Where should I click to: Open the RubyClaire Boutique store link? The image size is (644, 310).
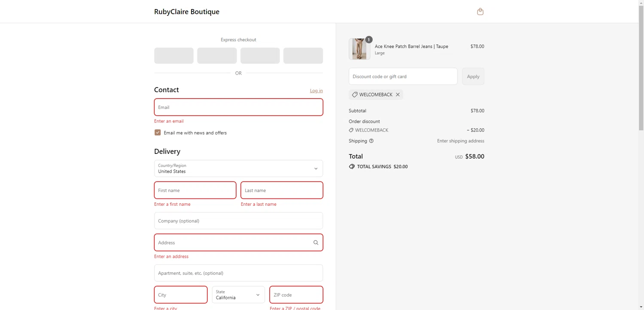[187, 12]
